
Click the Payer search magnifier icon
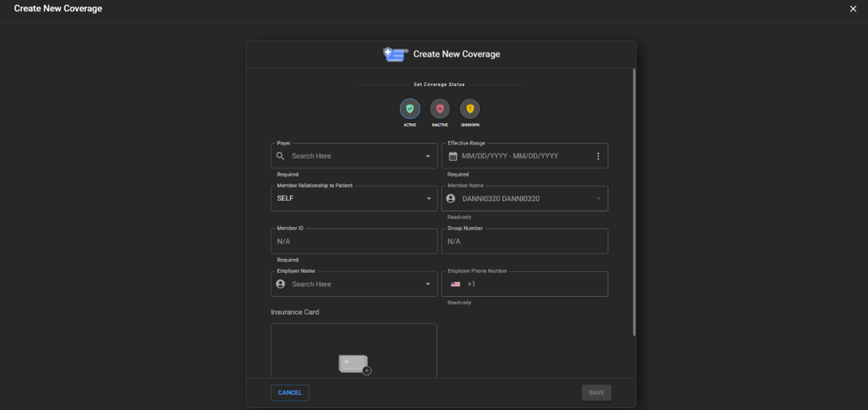pyautogui.click(x=281, y=156)
